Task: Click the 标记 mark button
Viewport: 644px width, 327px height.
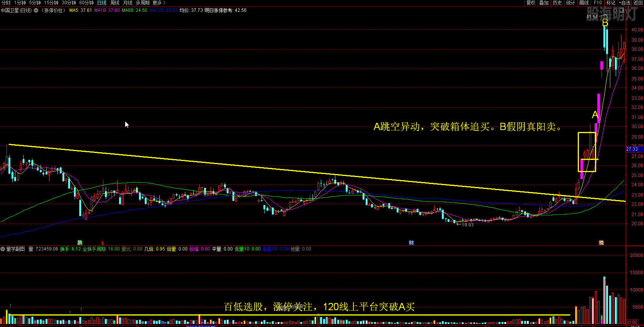Action: (x=611, y=3)
